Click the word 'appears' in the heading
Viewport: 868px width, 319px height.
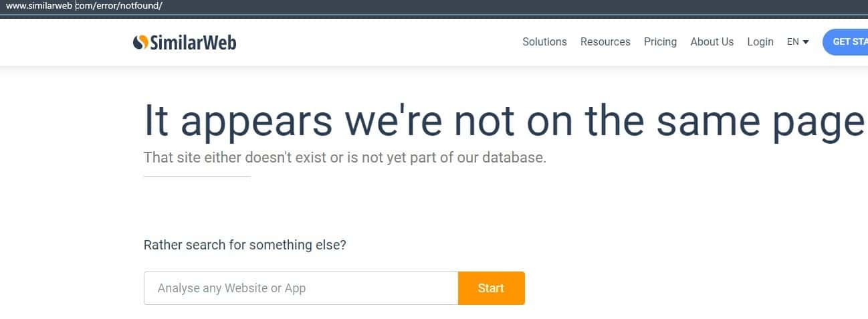point(256,121)
